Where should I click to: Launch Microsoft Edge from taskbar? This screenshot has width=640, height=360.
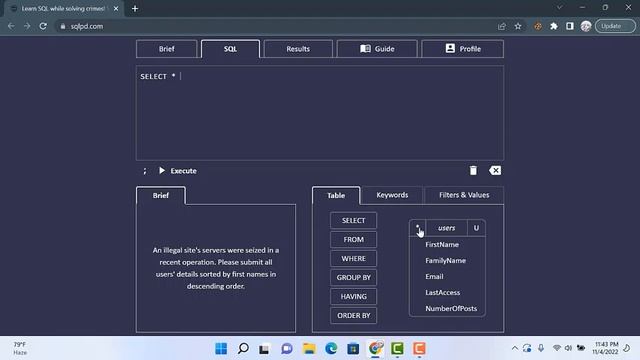tap(331, 348)
